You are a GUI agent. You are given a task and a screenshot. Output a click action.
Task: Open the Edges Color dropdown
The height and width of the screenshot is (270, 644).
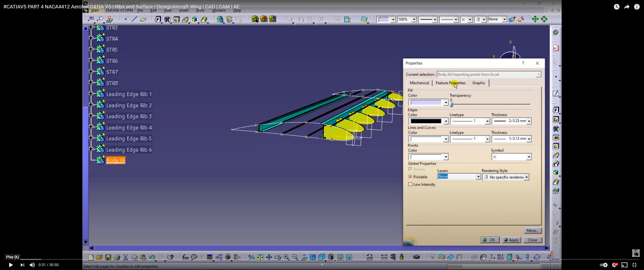coord(446,121)
